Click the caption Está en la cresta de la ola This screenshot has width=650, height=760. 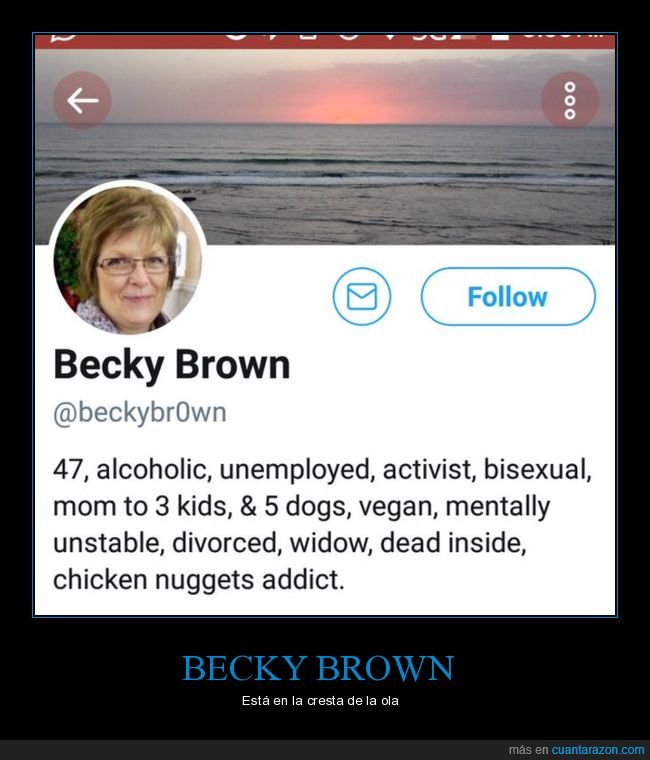[320, 700]
